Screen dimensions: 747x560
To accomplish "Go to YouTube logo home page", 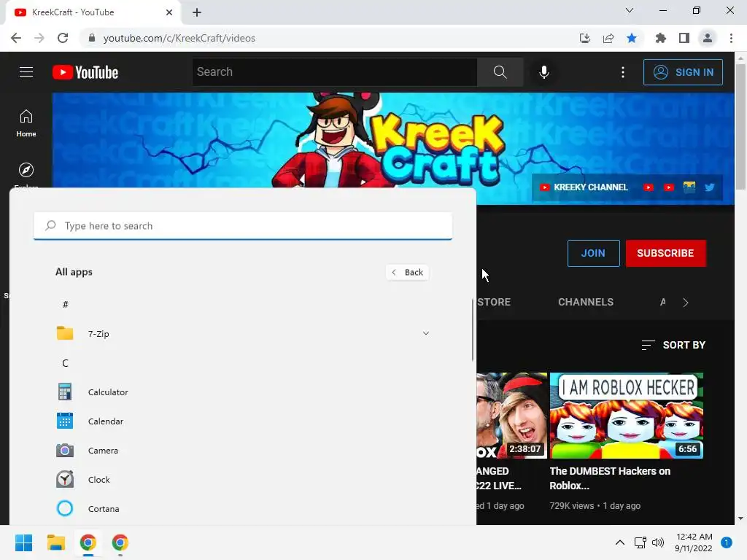I will [x=85, y=72].
